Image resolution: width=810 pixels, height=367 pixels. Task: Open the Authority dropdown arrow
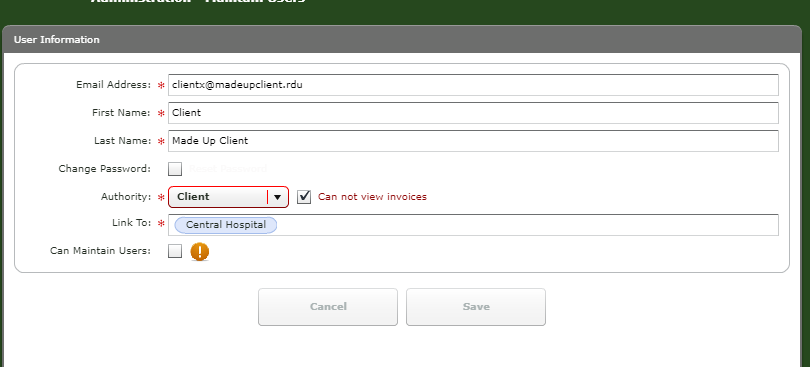tap(277, 197)
